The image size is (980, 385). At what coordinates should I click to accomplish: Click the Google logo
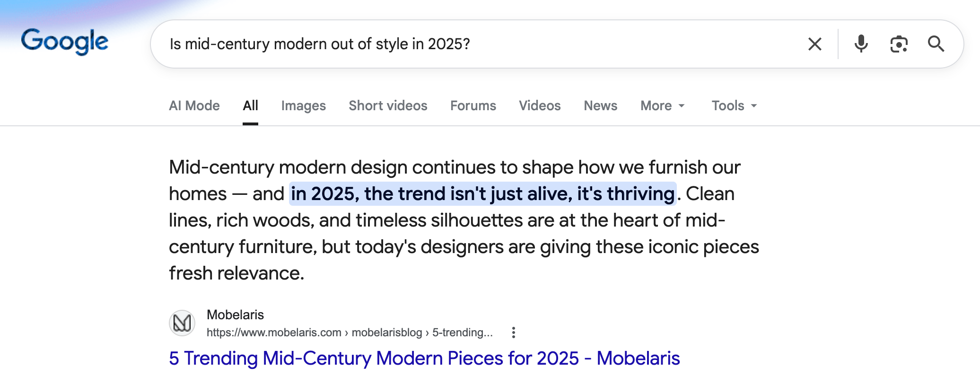click(65, 42)
